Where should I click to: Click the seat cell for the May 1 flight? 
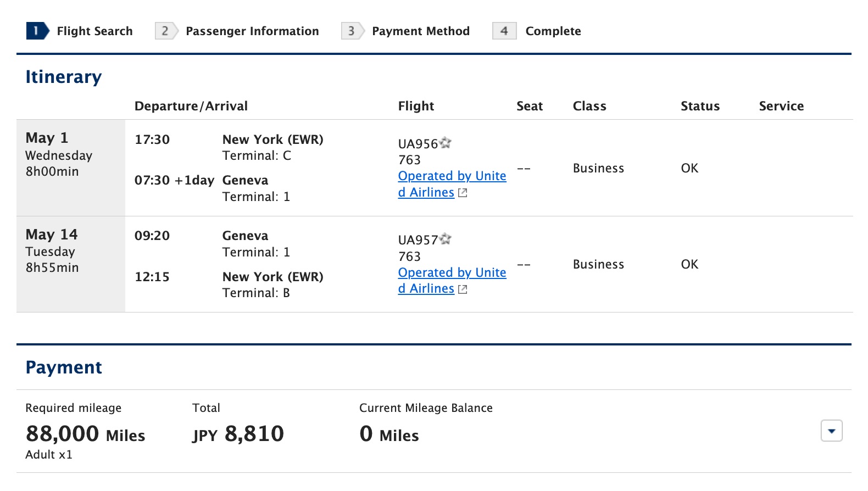click(524, 168)
